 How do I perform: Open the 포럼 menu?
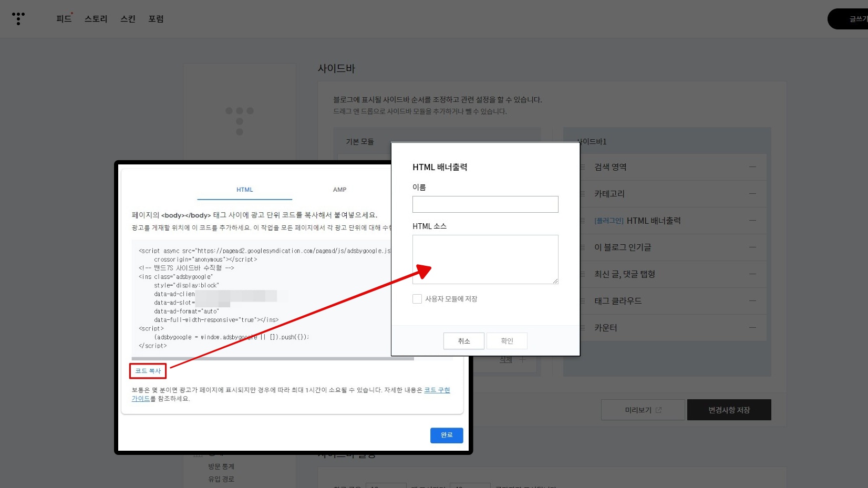point(156,19)
